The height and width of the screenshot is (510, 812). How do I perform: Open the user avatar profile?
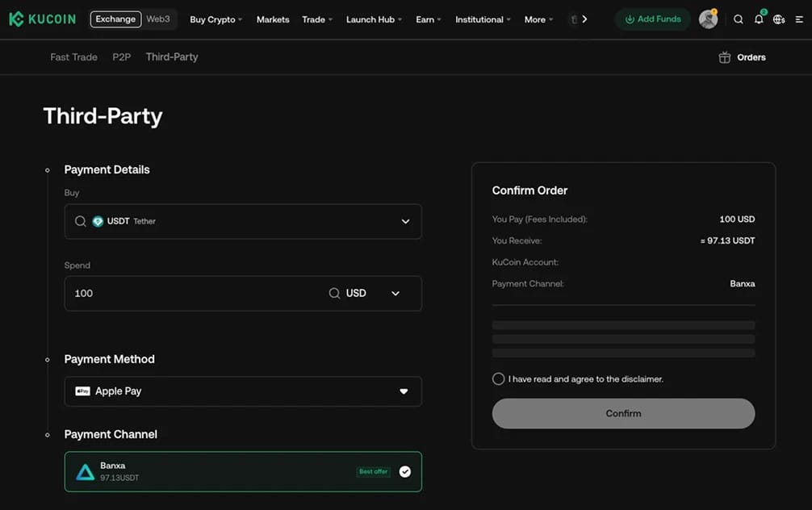pos(708,19)
